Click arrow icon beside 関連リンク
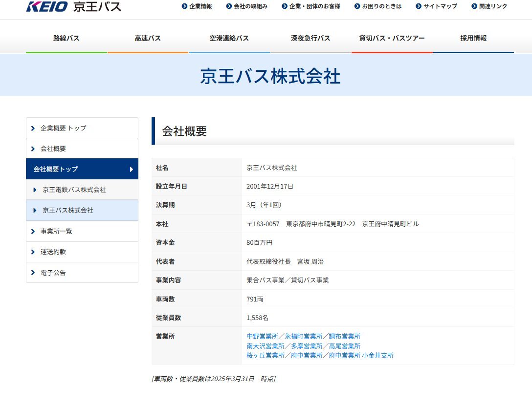 pos(474,6)
